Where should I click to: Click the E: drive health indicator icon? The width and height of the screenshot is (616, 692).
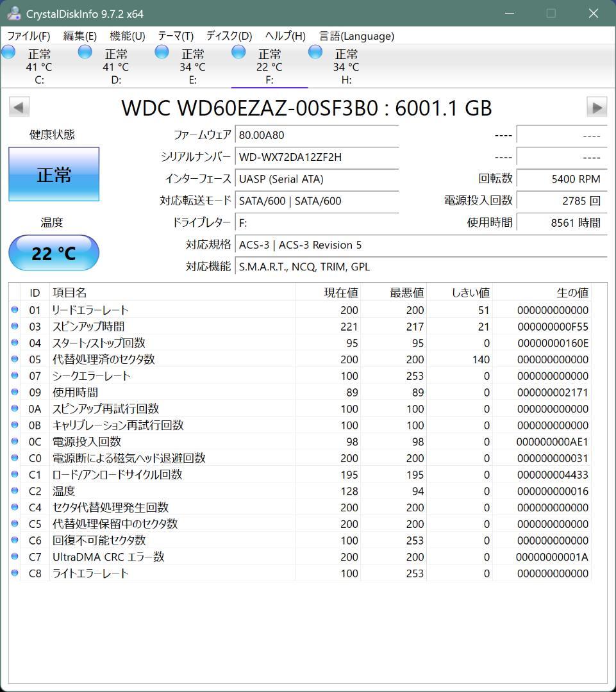click(x=162, y=51)
